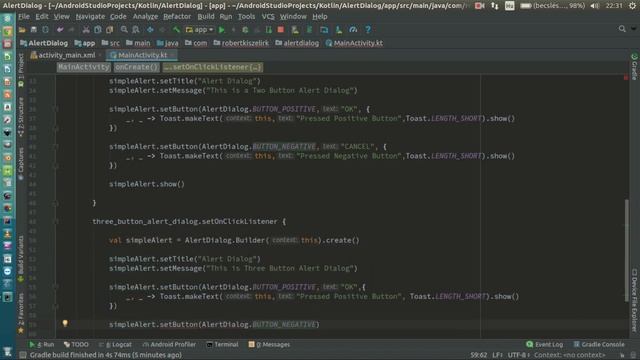The height and width of the screenshot is (360, 640).
Task: Fold the last BUTTON_POSITIVE setButton block
Action: 56,287
